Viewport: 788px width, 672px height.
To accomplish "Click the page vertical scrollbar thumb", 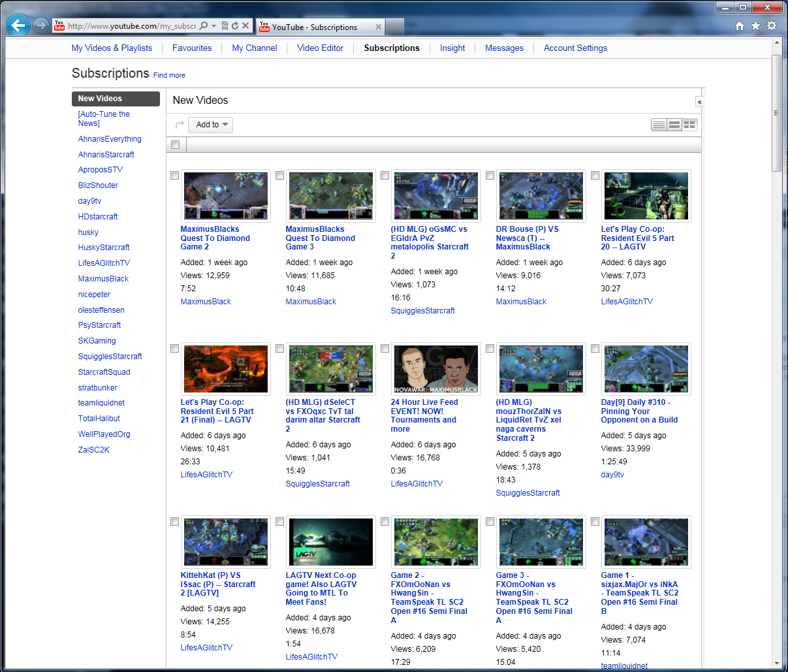I will [x=776, y=113].
